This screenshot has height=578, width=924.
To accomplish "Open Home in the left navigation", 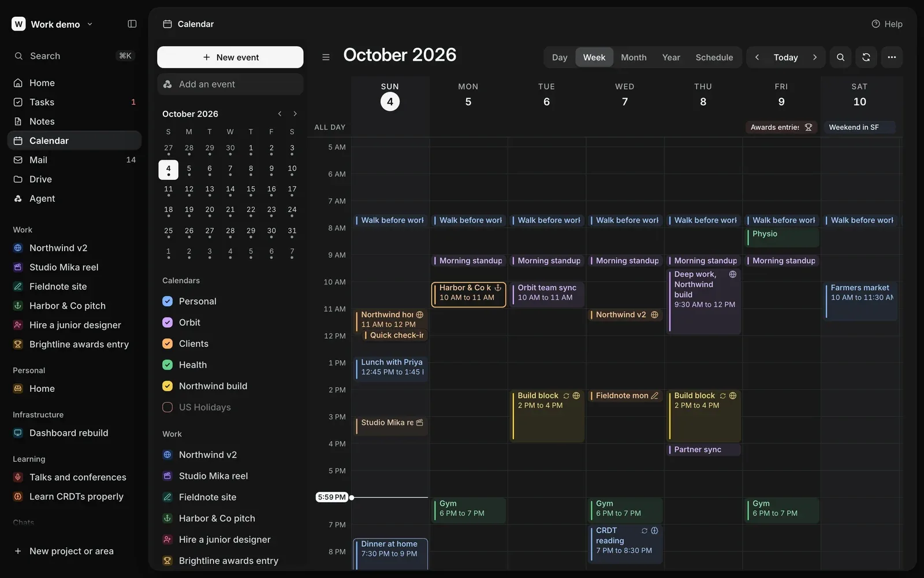I will (x=74, y=83).
